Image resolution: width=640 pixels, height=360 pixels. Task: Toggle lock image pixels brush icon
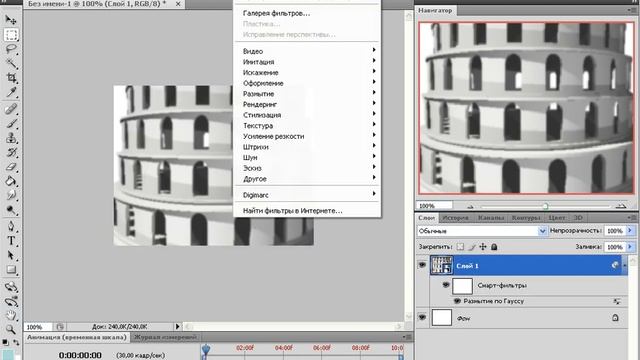[x=472, y=247]
